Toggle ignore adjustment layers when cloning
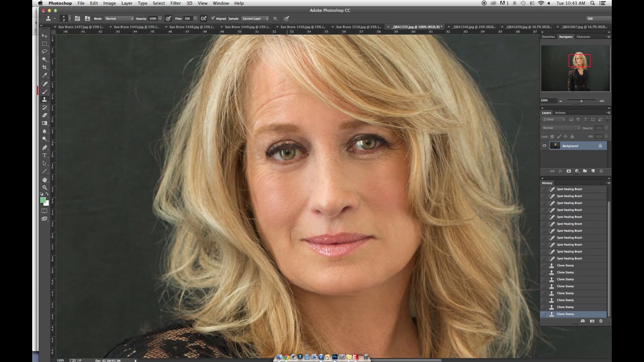 [x=275, y=19]
